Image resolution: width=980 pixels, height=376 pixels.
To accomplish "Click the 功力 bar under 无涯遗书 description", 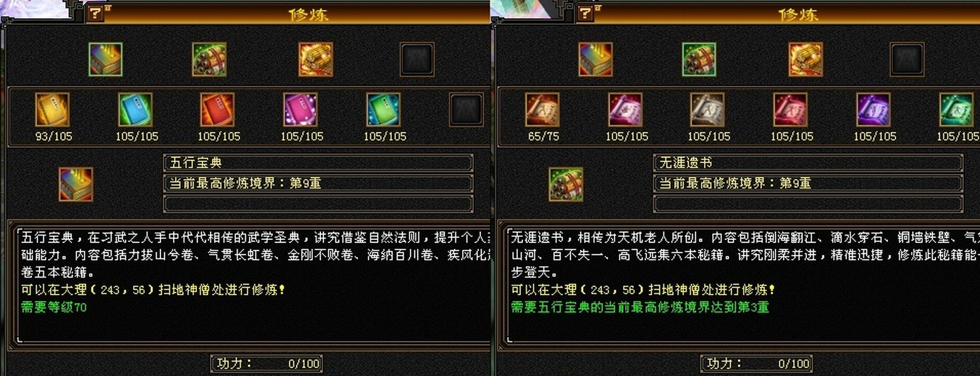I will [x=756, y=363].
